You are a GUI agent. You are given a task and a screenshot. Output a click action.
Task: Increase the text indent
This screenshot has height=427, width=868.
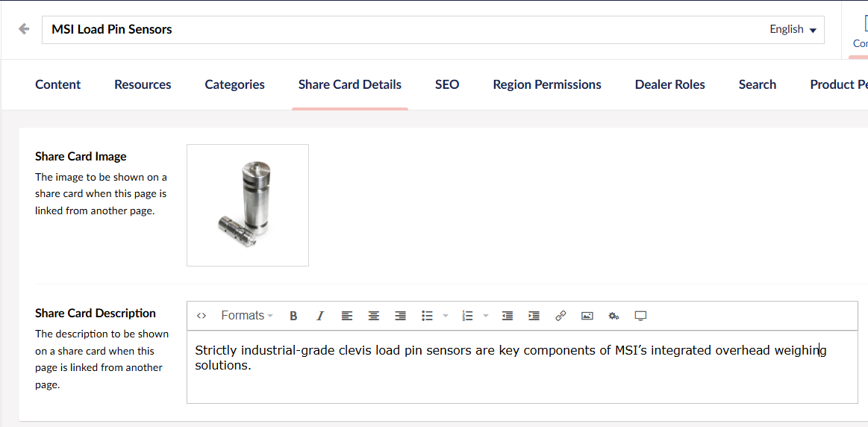tap(534, 316)
